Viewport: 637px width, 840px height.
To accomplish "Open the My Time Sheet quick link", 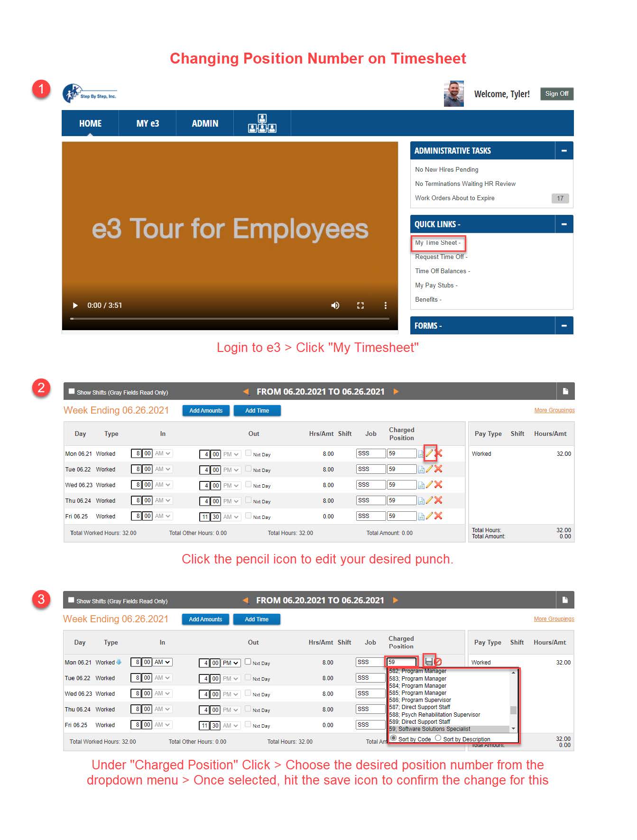I will point(438,243).
